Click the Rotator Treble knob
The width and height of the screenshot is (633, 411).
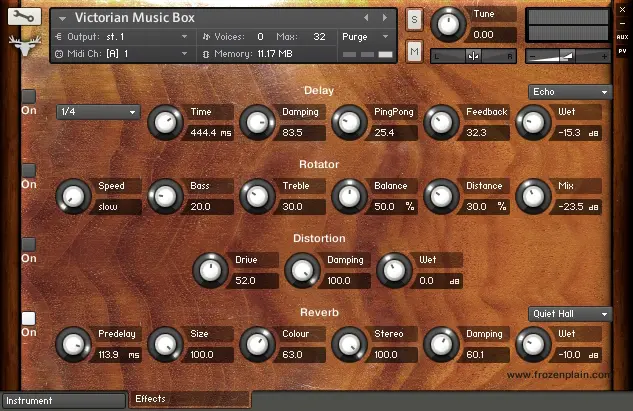tap(258, 197)
